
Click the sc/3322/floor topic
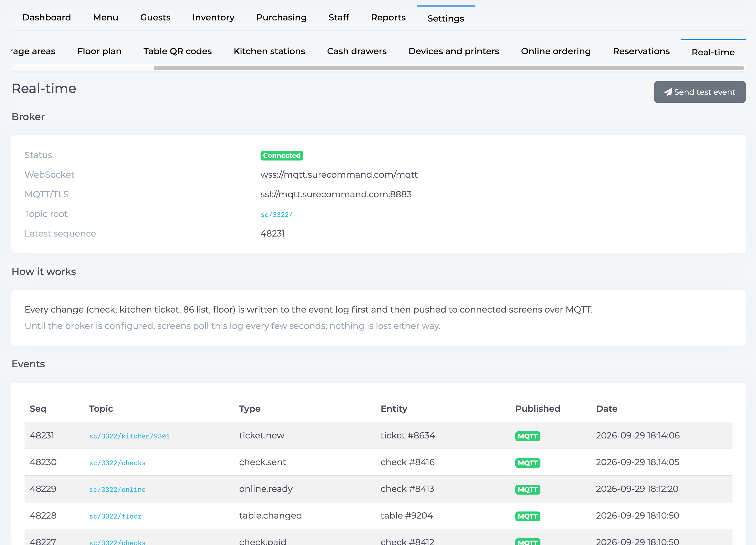[x=115, y=516]
